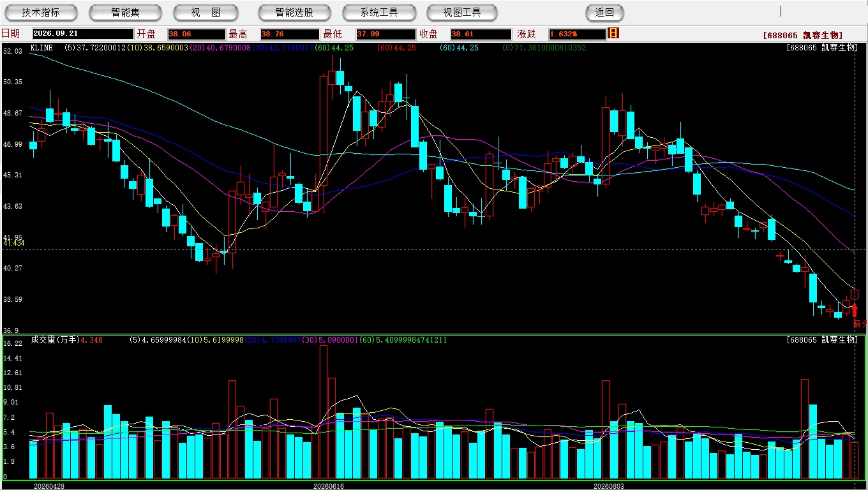868x490 pixels.
Task: Open the 技术指标 menu button
Action: pyautogui.click(x=41, y=12)
